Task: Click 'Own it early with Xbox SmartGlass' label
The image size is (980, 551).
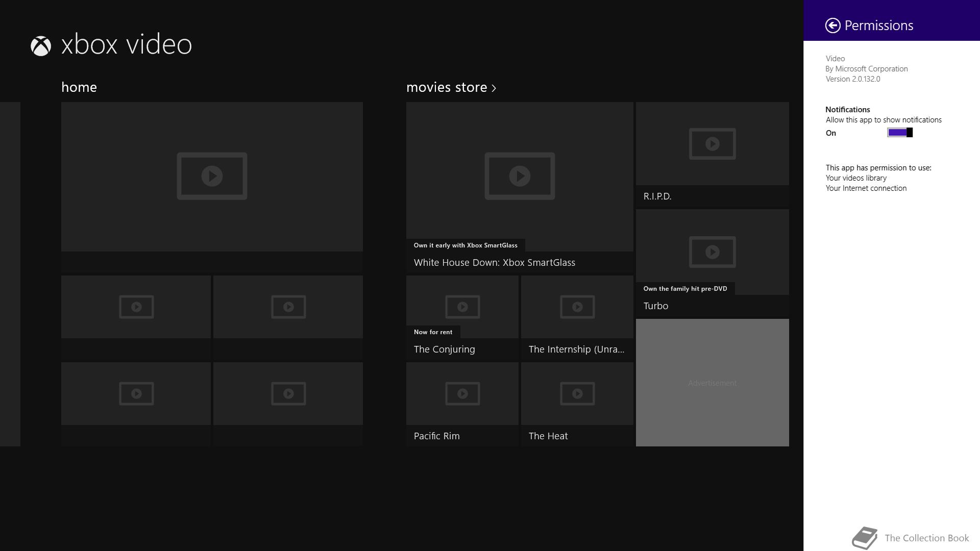Action: (465, 245)
